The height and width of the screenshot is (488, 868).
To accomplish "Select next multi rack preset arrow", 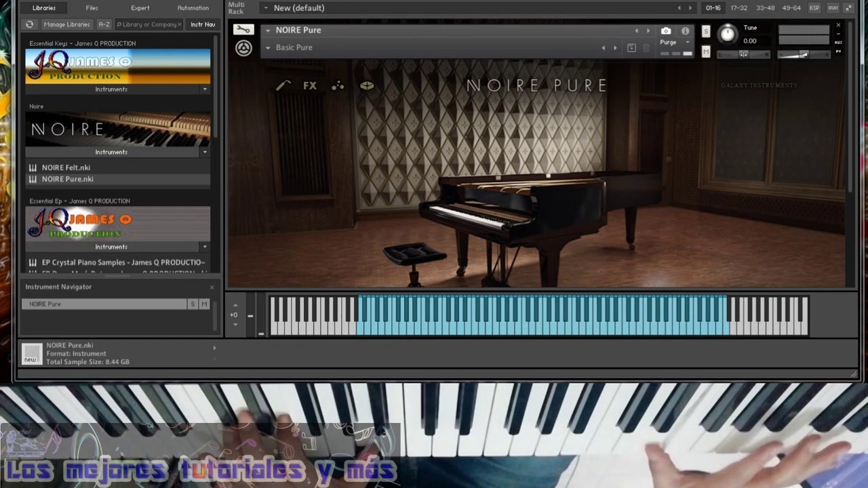I will 690,8.
